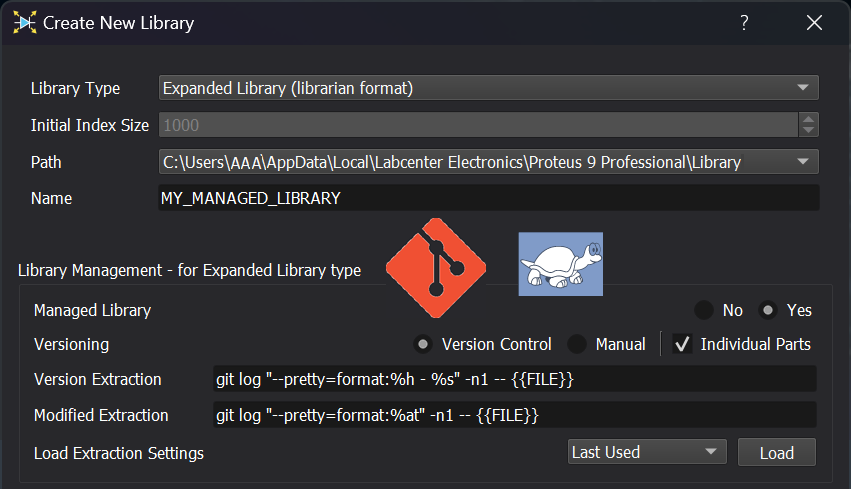Click the Versioning label
Image resolution: width=851 pixels, height=489 pixels.
[71, 344]
